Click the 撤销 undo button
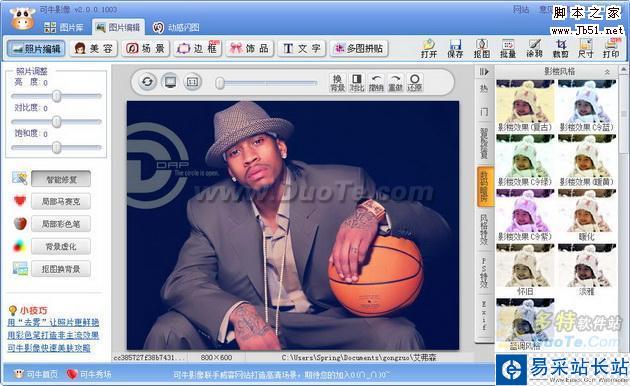630x386 pixels. click(x=376, y=83)
